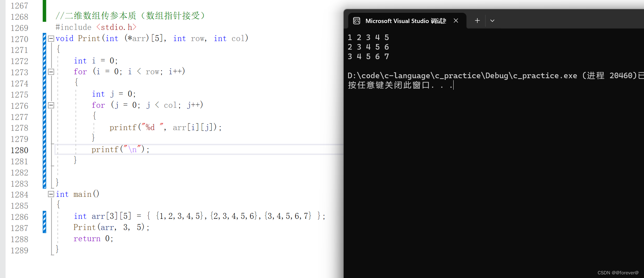The image size is (644, 278).
Task: Collapse the main function fold toggle
Action: click(51, 194)
